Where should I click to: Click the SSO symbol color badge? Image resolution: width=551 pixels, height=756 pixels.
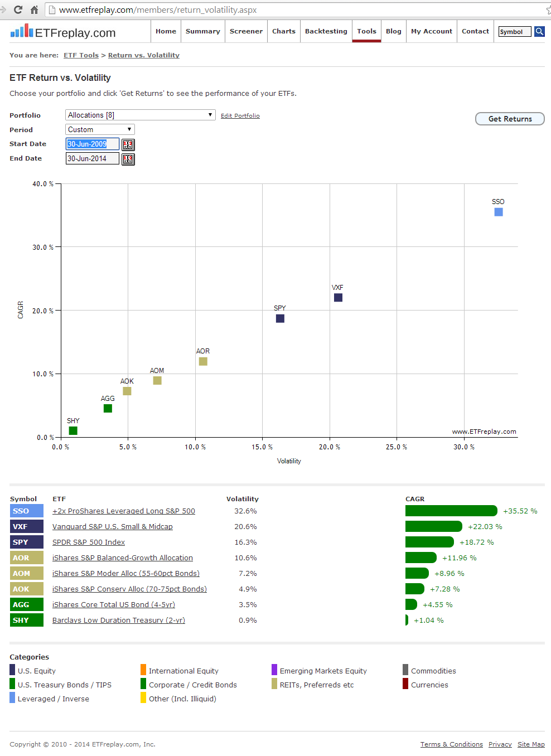click(x=27, y=511)
